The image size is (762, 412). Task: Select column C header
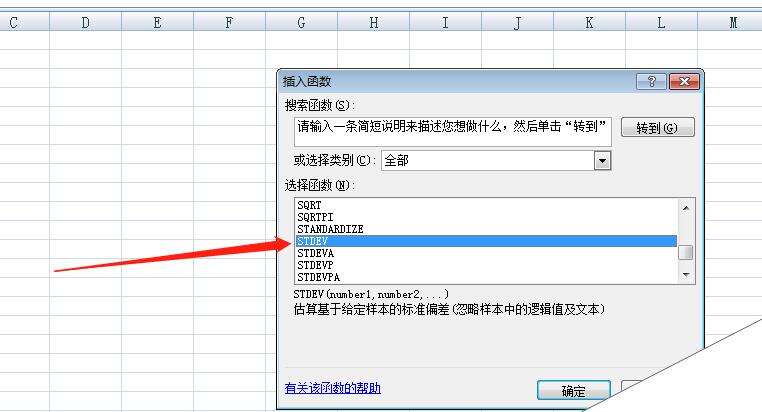[x=24, y=22]
